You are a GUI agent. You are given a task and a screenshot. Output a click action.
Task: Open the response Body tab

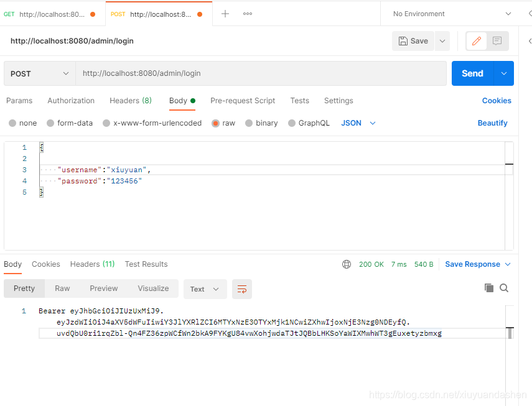pyautogui.click(x=13, y=264)
